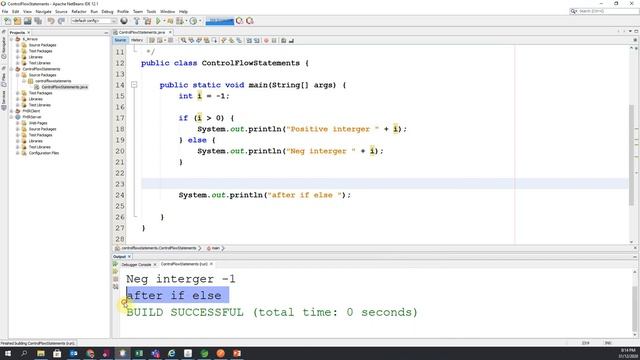Close the Debugger Console tab
The height and width of the screenshot is (360, 640).
155,264
